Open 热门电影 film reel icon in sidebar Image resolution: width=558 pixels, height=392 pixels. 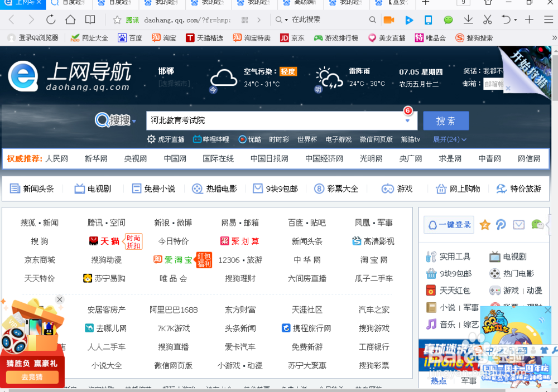point(494,274)
